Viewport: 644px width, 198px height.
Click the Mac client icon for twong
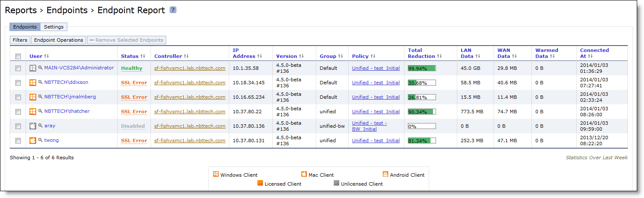[32, 140]
